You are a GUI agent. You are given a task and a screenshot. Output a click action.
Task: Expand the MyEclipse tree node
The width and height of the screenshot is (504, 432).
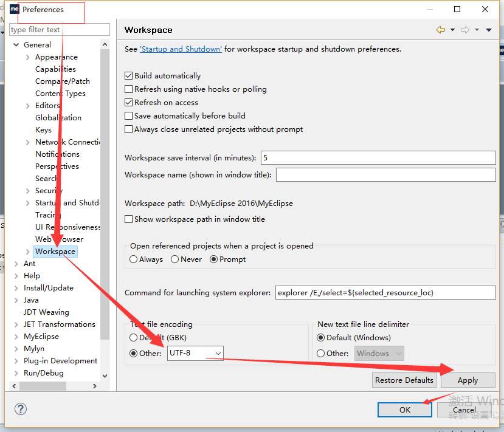click(x=16, y=337)
